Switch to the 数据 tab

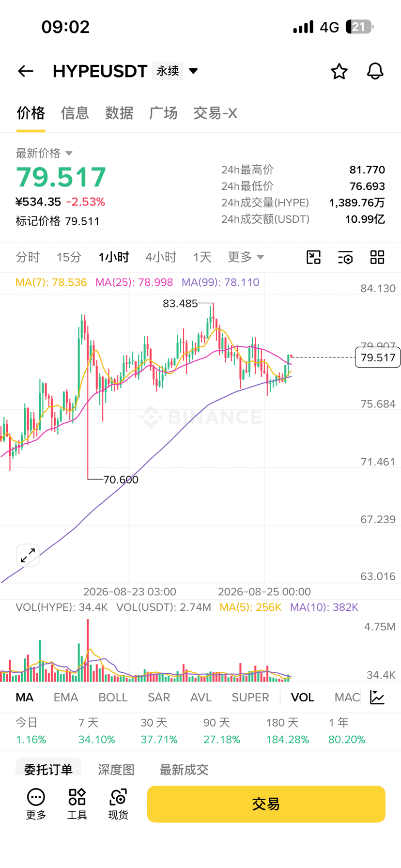pos(119,113)
